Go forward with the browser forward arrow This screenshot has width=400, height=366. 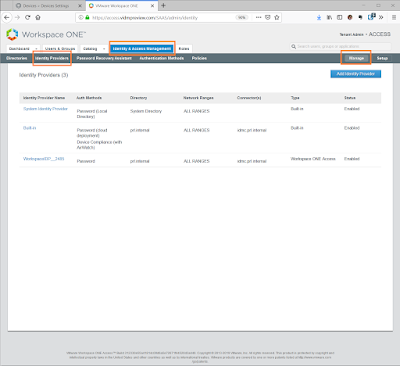(17, 18)
